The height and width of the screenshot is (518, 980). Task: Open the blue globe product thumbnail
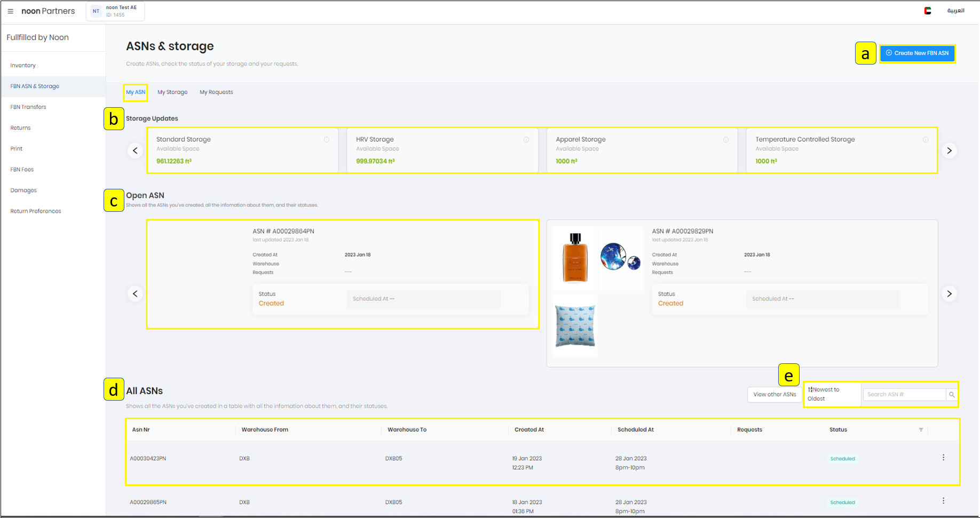[620, 258]
